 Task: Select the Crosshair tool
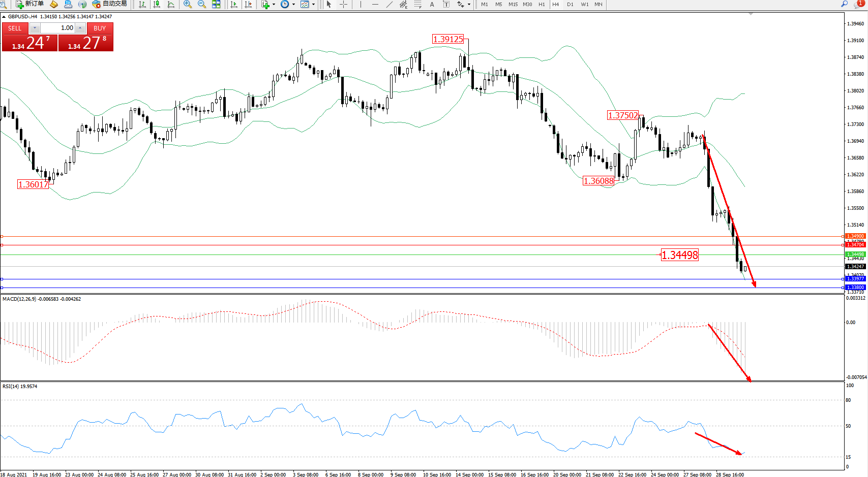click(344, 4)
